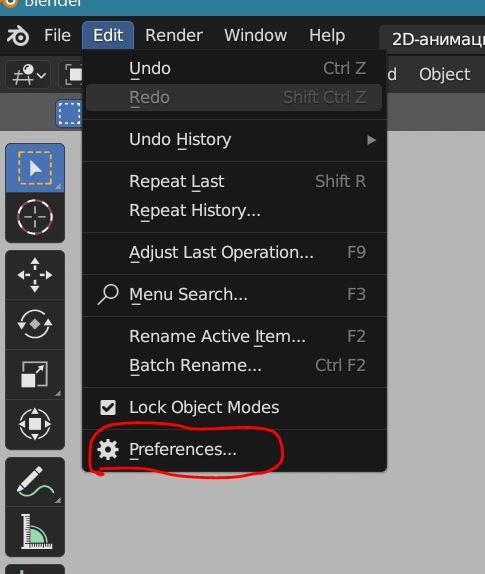Select the Select Box tool

[x=35, y=168]
